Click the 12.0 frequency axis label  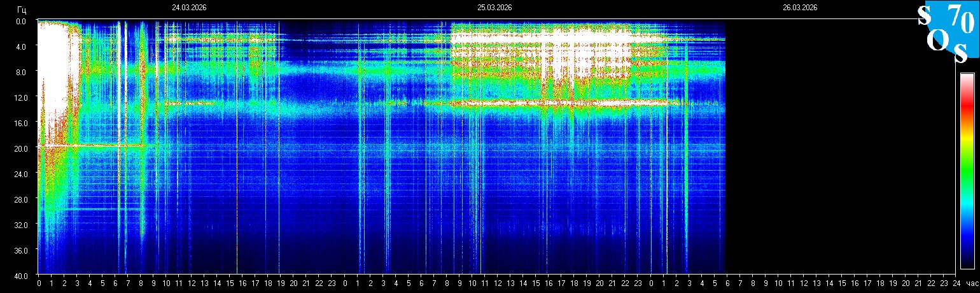20,97
